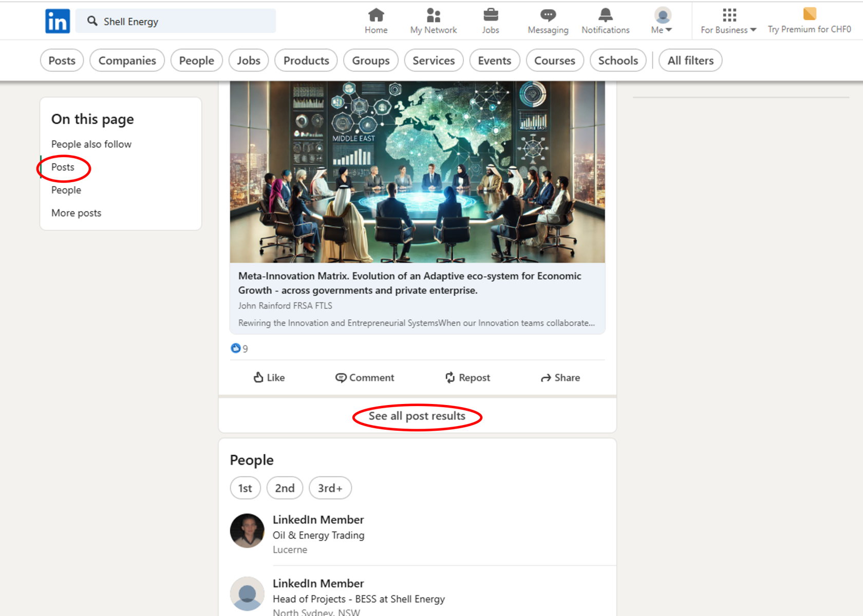Filter results by Services pill
Image resolution: width=863 pixels, height=616 pixels.
434,61
